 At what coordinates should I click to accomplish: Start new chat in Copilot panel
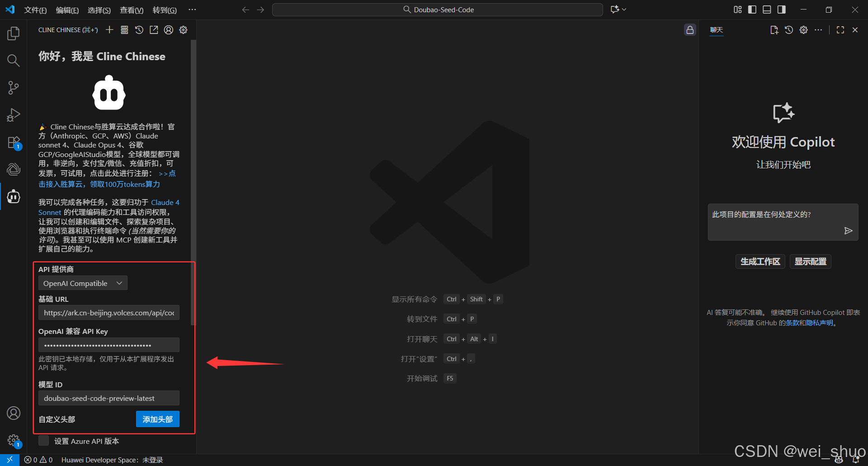[774, 30]
